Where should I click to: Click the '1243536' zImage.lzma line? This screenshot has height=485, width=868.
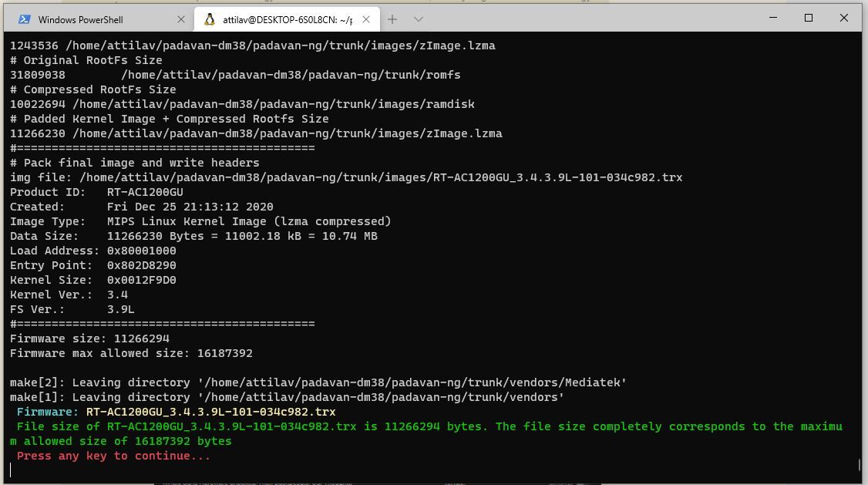click(x=252, y=45)
